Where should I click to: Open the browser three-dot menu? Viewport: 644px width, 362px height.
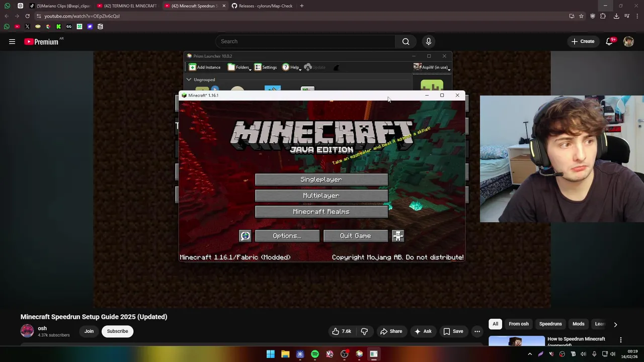(x=637, y=16)
